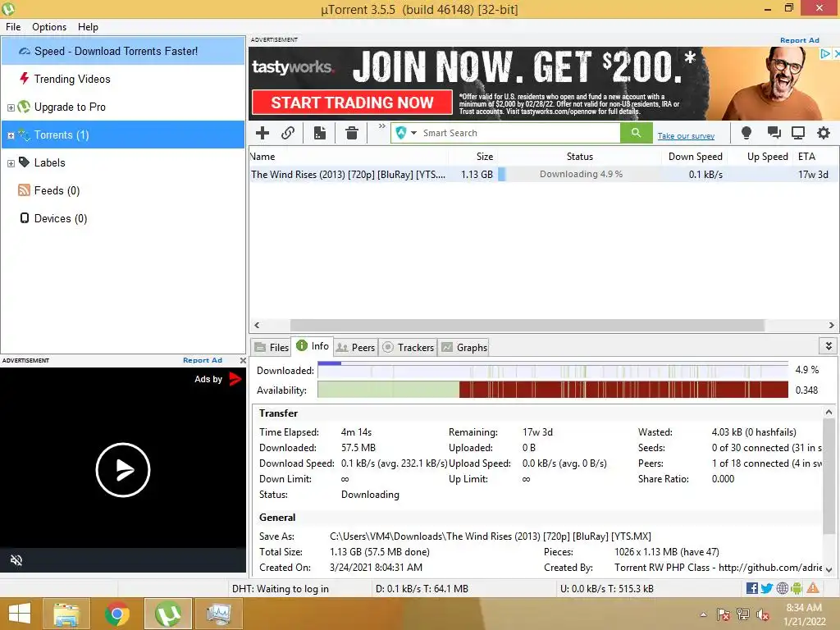The height and width of the screenshot is (630, 840).
Task: Open the Help menu
Action: (88, 27)
